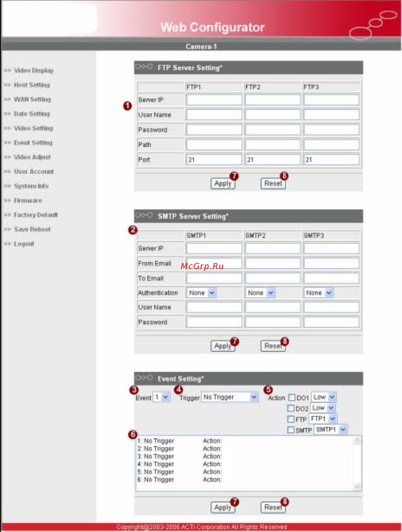
Task: Open SMTP server selection dropdown
Action: click(331, 430)
